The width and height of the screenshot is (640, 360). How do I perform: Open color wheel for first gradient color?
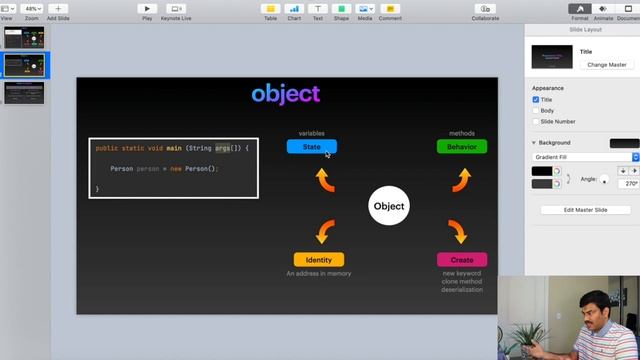[557, 171]
